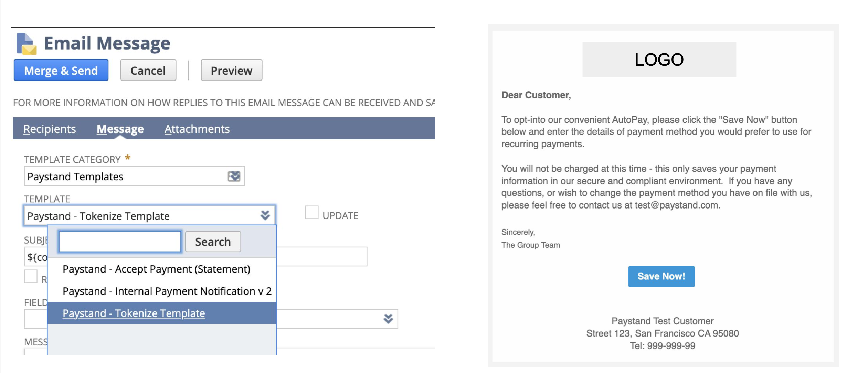Choose Paystand - Accept Payment (Statement) option
The width and height of the screenshot is (868, 373).
pos(157,269)
